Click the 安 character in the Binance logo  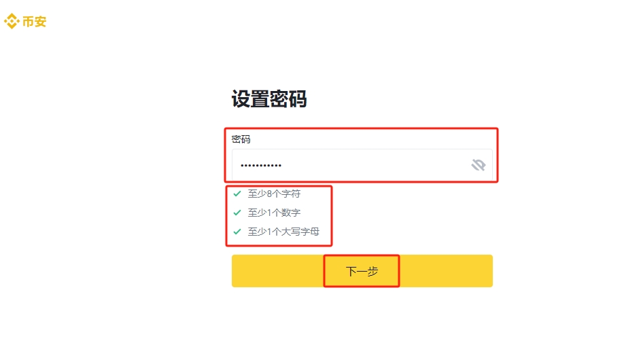point(41,22)
